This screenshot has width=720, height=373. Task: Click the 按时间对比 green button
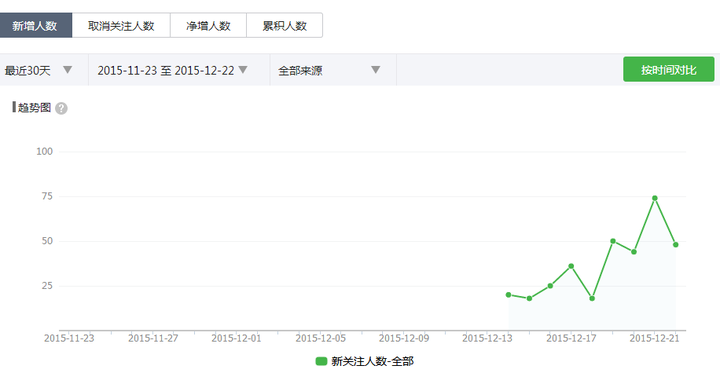point(669,69)
